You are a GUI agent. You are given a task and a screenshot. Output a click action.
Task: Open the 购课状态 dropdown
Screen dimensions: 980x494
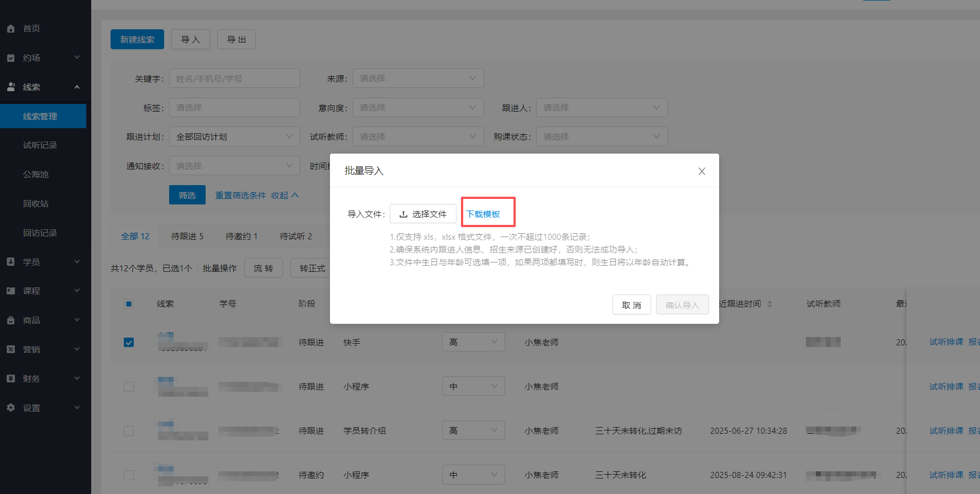(602, 137)
